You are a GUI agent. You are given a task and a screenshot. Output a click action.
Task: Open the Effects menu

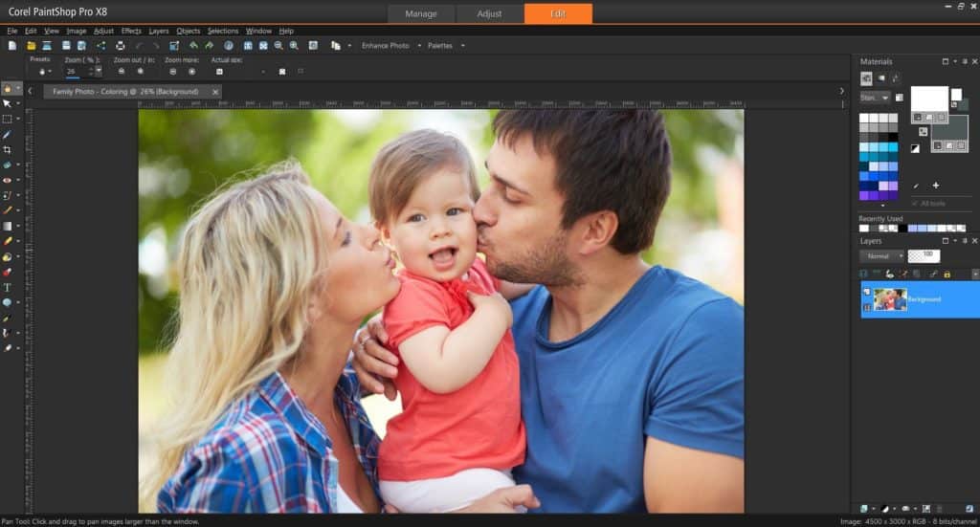point(131,31)
